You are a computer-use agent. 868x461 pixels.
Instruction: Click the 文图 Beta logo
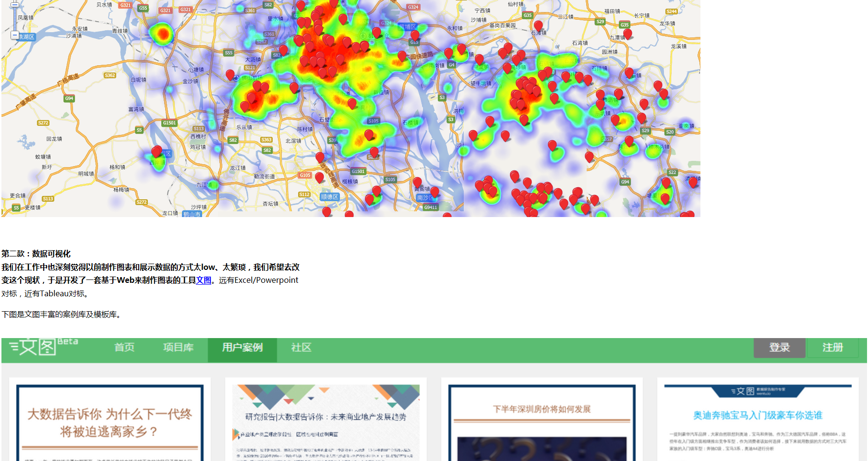(x=43, y=346)
